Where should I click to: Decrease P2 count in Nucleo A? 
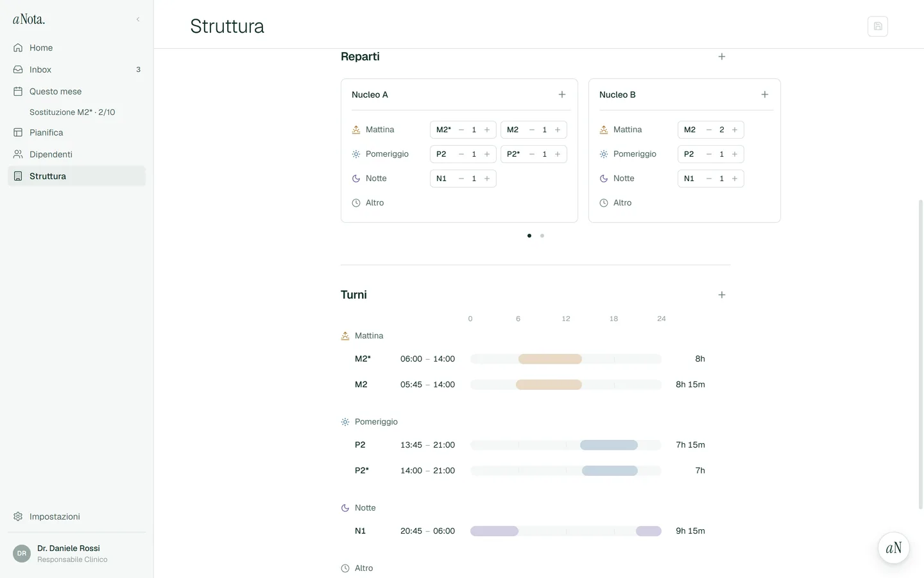point(461,154)
